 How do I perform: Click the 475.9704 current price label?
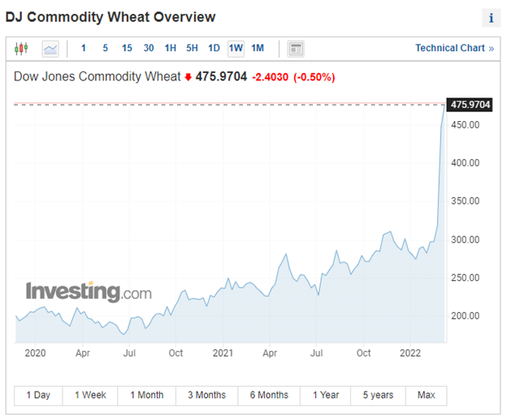[x=470, y=105]
